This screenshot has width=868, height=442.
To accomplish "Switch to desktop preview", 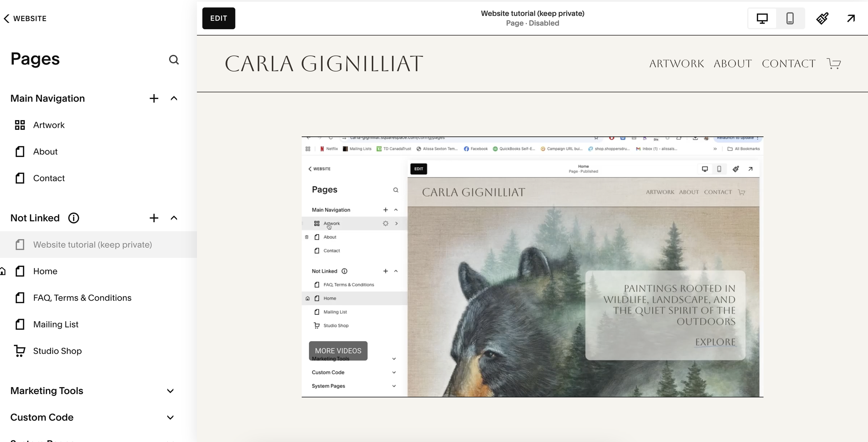I will tap(762, 18).
